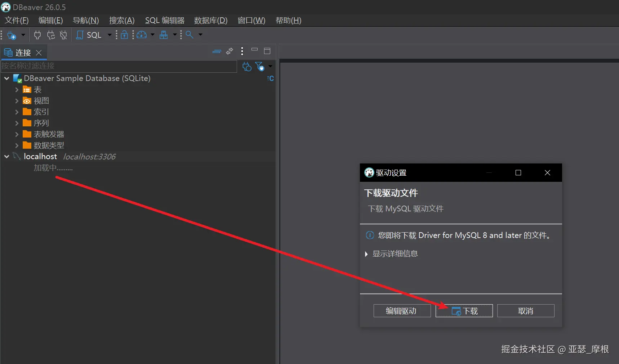Viewport: 619px width, 364px height.
Task: Open the 连接 panel three-dot view menu
Action: [242, 51]
